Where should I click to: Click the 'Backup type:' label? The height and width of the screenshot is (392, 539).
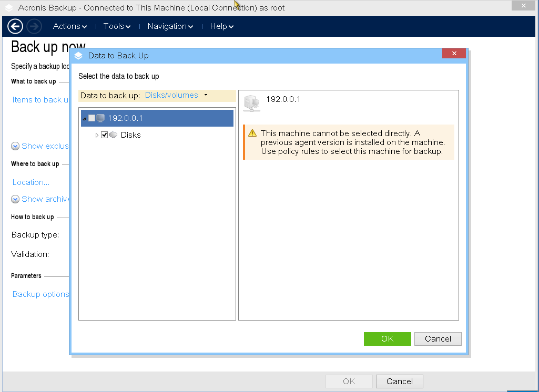[35, 235]
